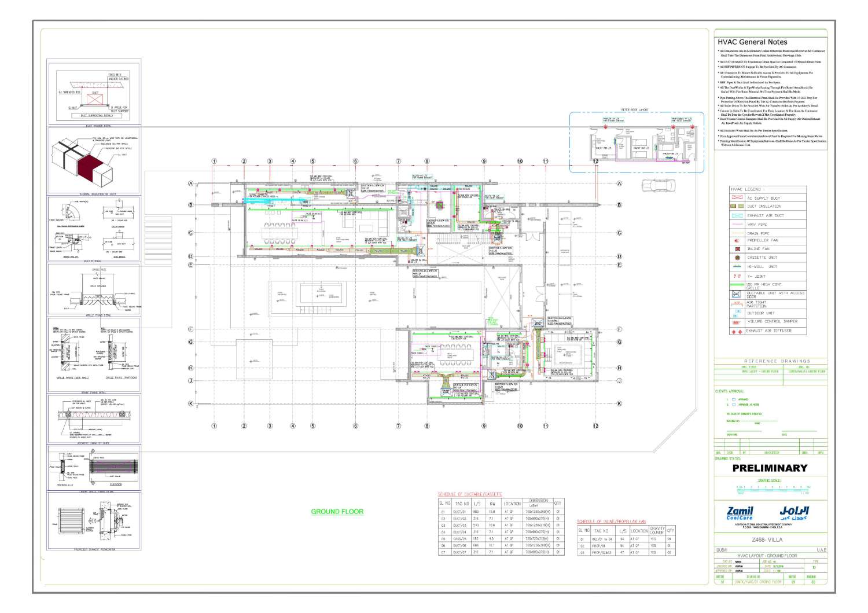The width and height of the screenshot is (868, 613).
Task: Click the EXHAUST AIR DUCT legend icon
Action: click(736, 215)
